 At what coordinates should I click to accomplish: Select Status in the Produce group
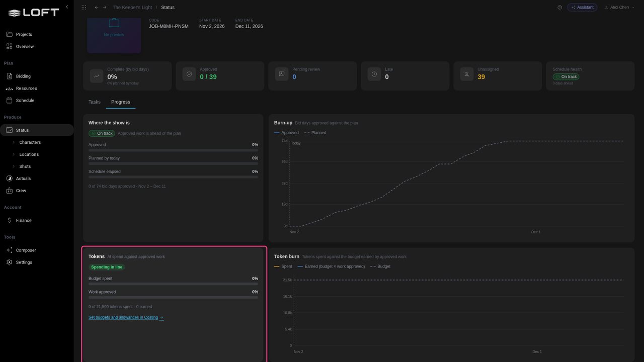(37, 130)
